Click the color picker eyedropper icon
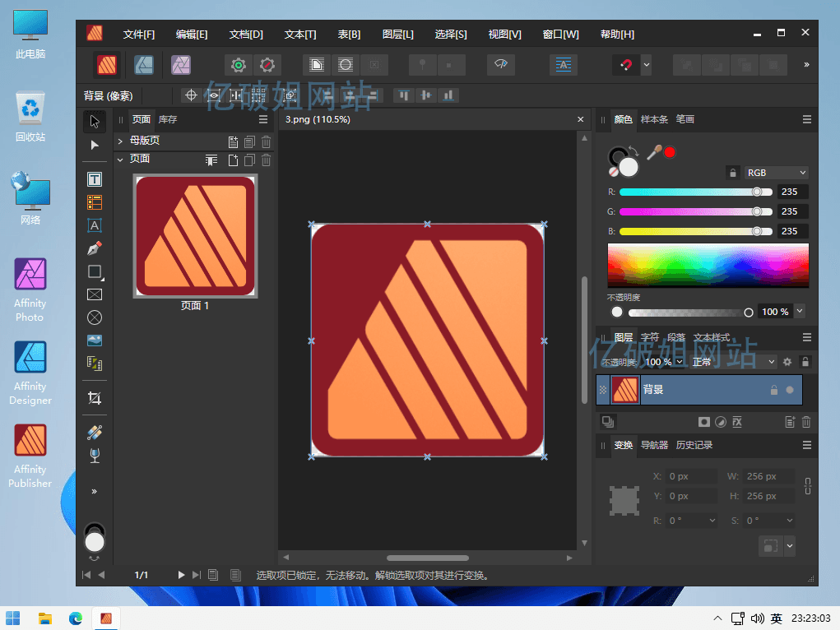The width and height of the screenshot is (840, 630). pos(654,152)
